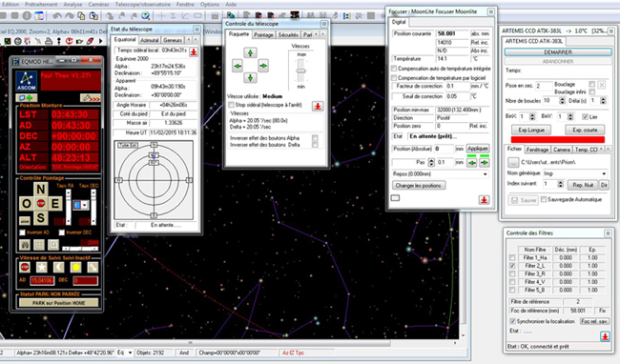The width and height of the screenshot is (620, 364).
Task: Slew east with the E button in EQMOD
Action: (x=55, y=204)
